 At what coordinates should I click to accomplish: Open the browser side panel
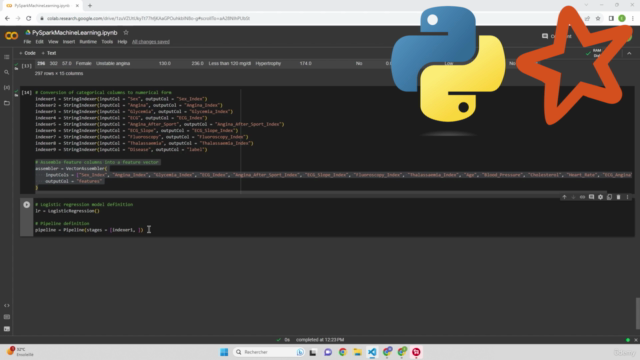click(x=611, y=18)
